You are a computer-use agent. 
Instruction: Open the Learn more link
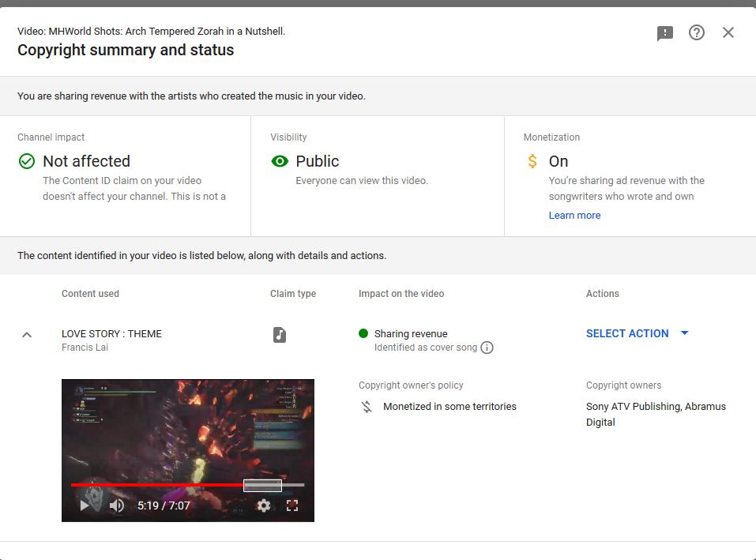pyautogui.click(x=575, y=216)
